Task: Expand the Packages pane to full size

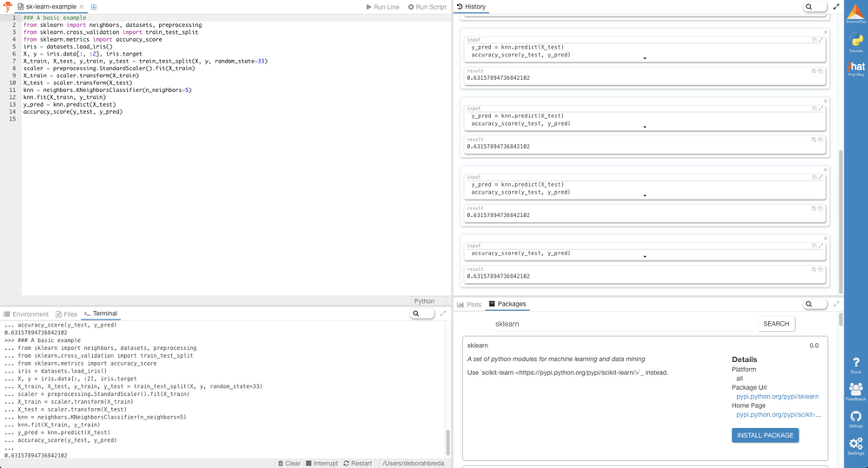Action: tap(836, 304)
